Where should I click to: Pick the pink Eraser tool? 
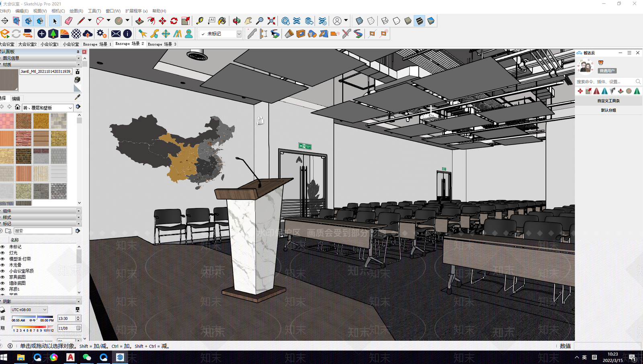point(69,21)
